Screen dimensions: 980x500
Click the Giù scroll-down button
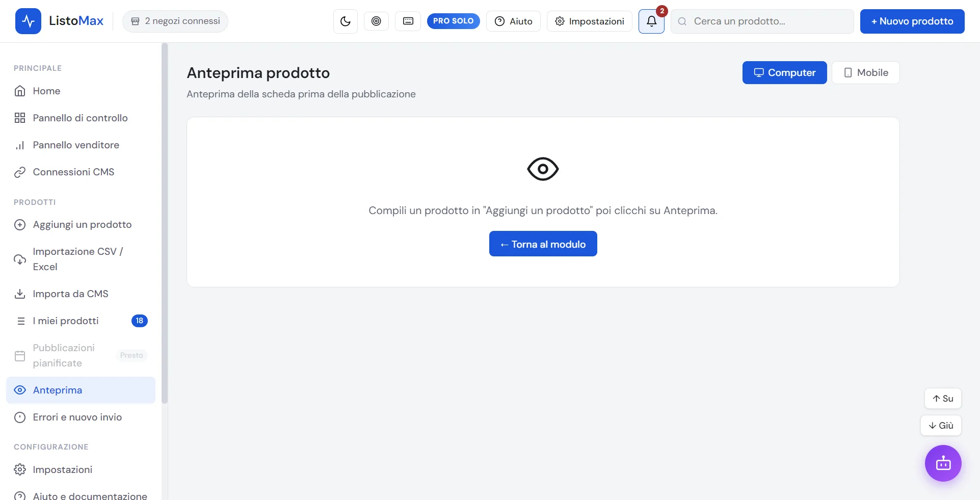[x=941, y=425]
